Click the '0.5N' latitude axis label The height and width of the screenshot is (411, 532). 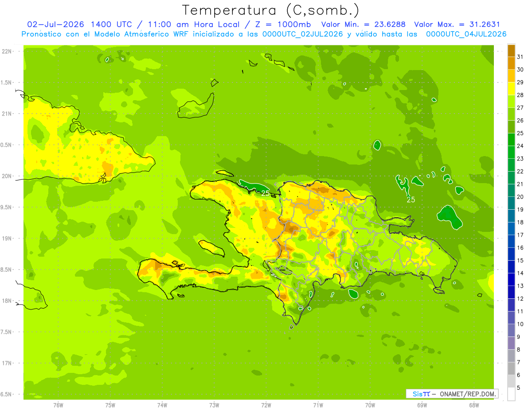(x=7, y=145)
